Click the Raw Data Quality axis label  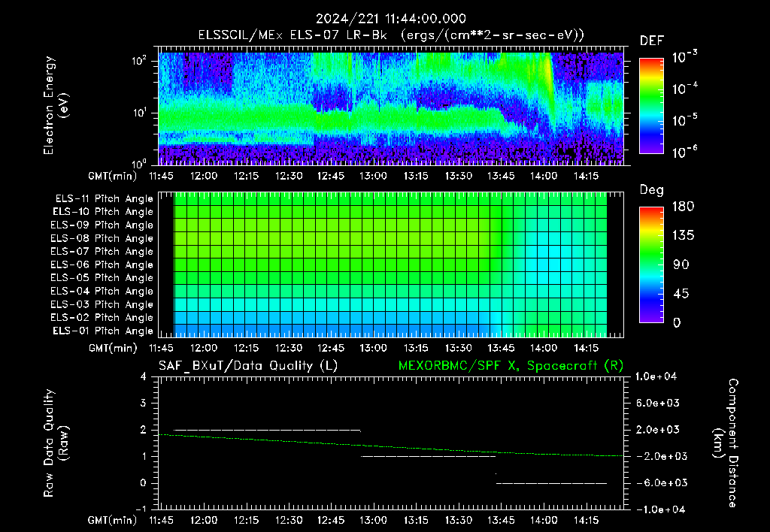(55, 443)
